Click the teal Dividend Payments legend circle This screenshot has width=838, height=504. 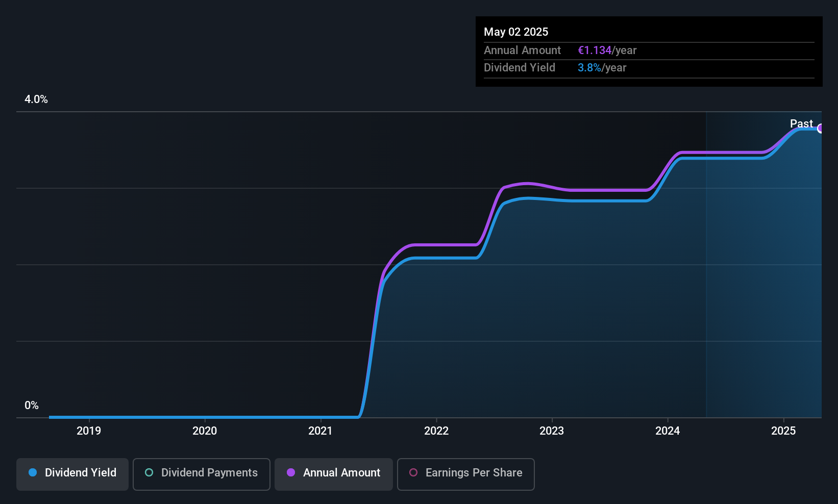[x=149, y=472]
